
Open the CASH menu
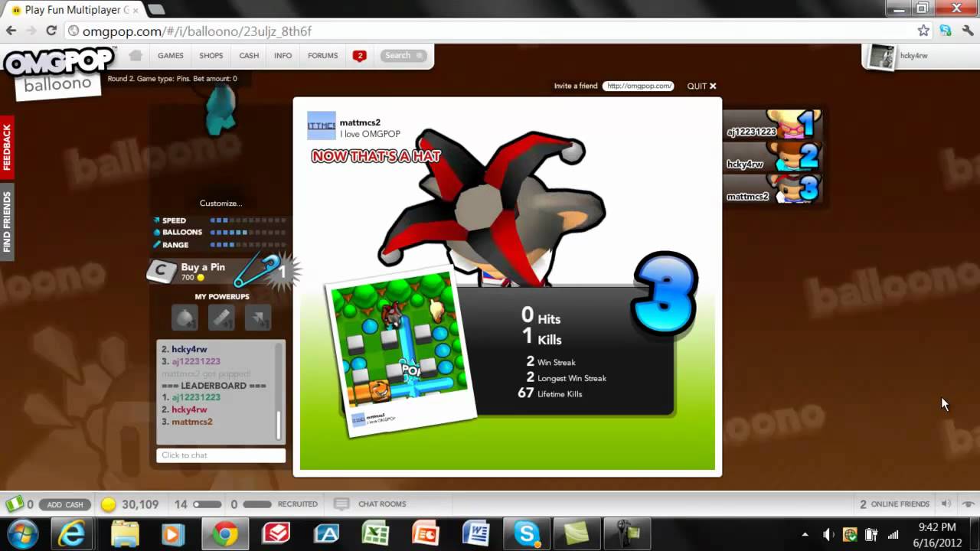(249, 56)
